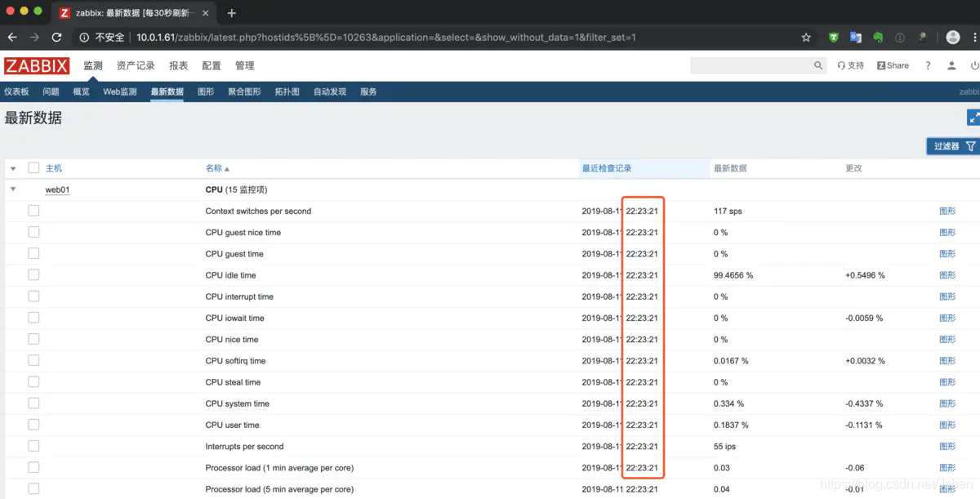
Task: Open the Zabbix Share link
Action: (893, 66)
